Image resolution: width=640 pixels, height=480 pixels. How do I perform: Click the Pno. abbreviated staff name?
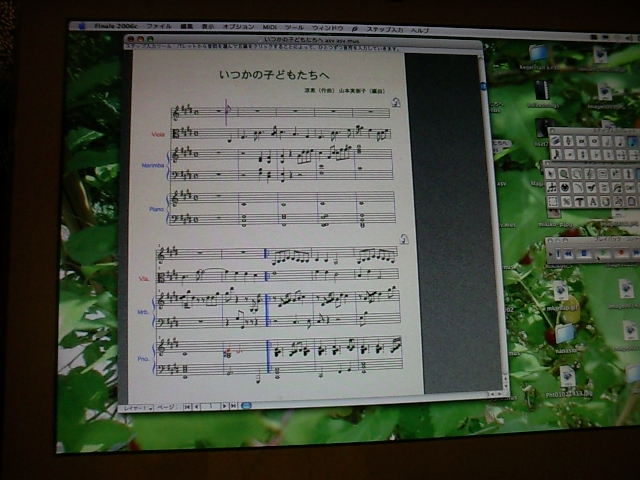[143, 359]
